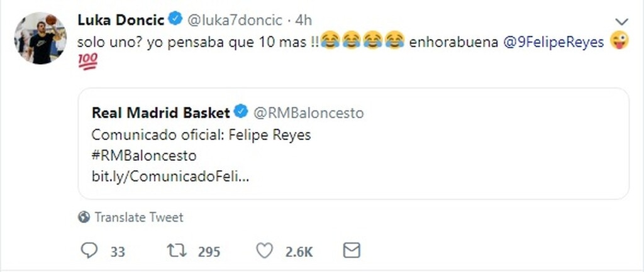Send tweet via the envelope message icon
Image resolution: width=644 pixels, height=272 pixels.
351,251
